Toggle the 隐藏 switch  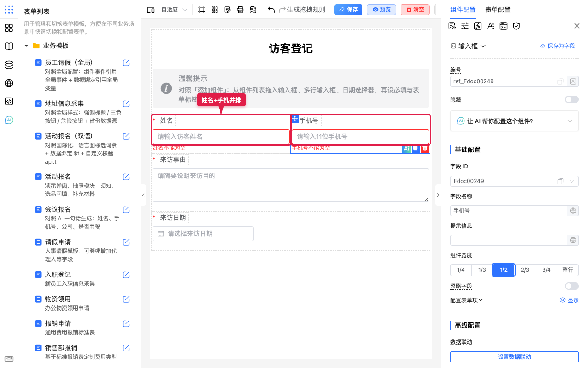572,99
